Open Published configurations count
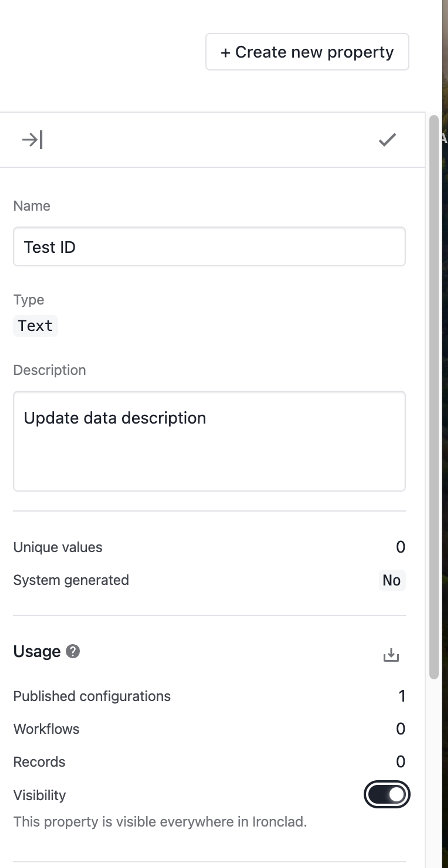 coord(402,696)
